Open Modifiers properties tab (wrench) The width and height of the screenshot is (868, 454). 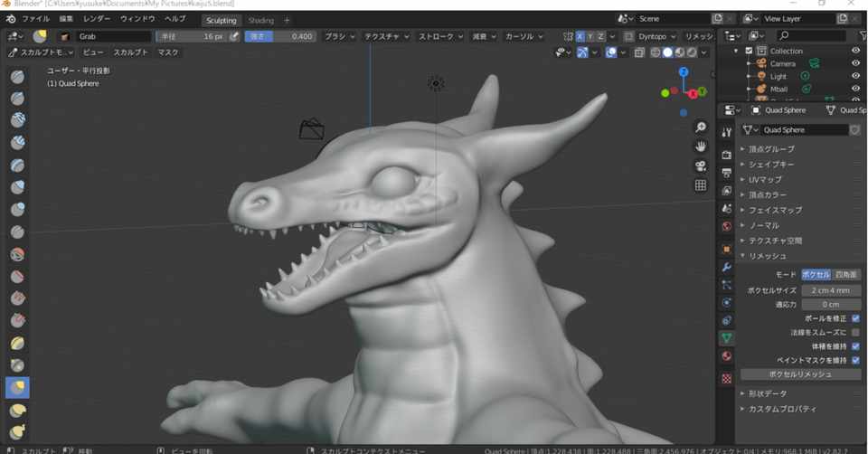point(726,267)
